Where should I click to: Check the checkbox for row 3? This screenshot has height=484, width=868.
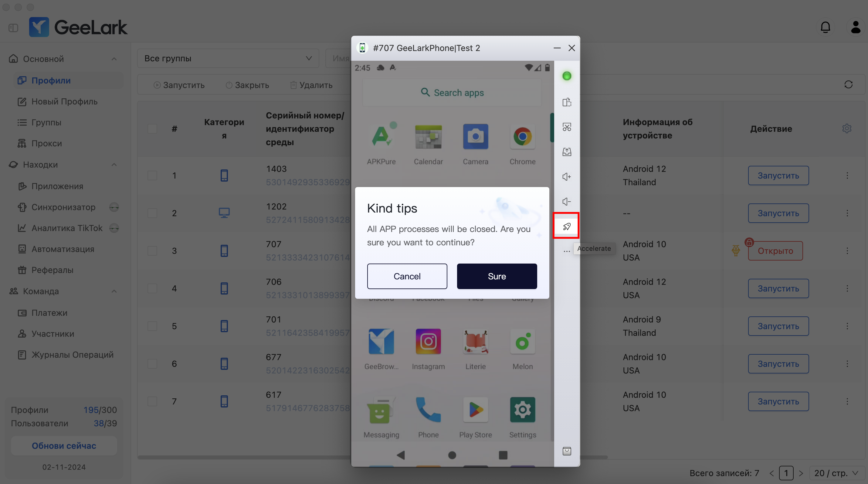152,251
